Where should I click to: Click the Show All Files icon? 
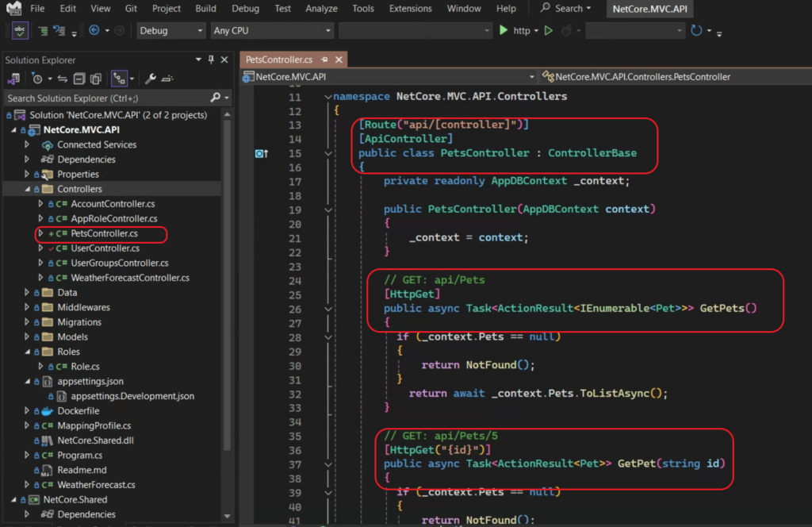pyautogui.click(x=96, y=79)
